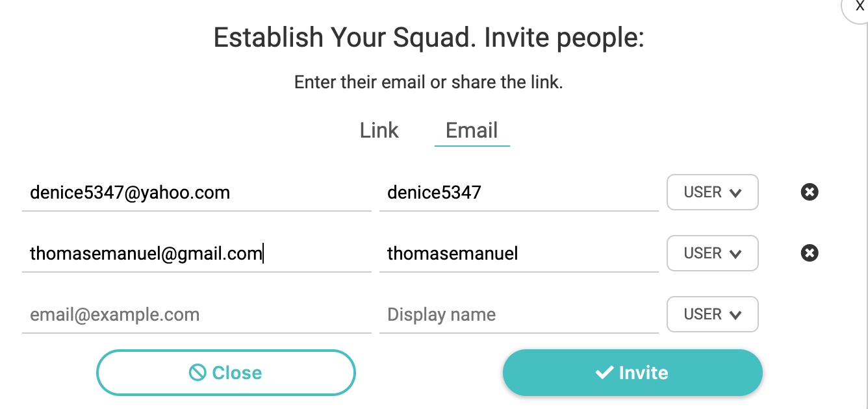Viewport: 868px width, 409px height.
Task: Remove the thomasemanuel@gmail.com invite row
Action: [810, 253]
